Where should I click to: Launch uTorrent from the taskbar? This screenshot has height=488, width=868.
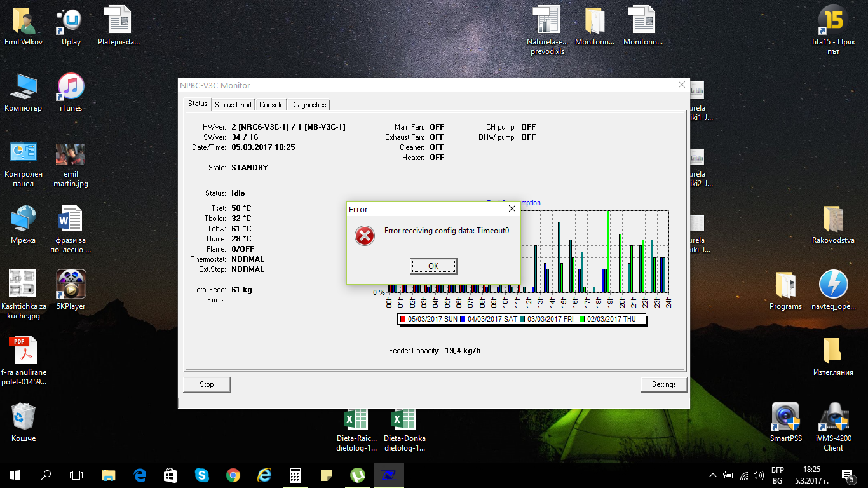click(x=358, y=475)
